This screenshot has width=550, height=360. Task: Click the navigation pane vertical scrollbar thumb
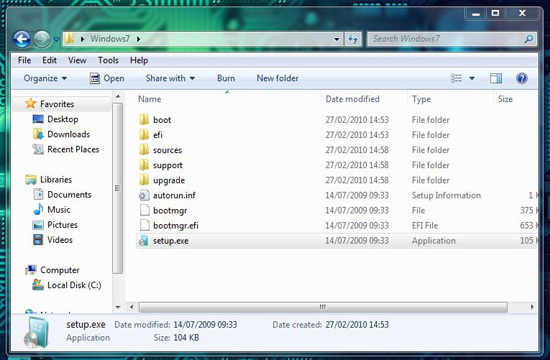118,188
